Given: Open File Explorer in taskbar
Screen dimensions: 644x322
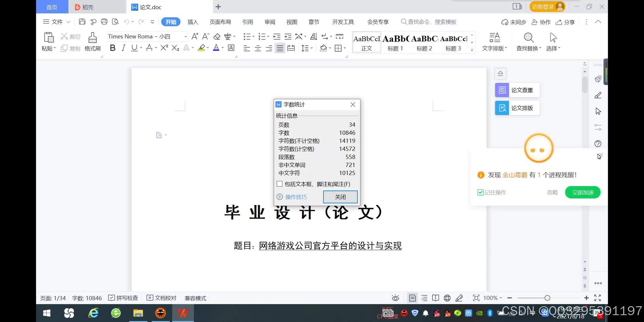Looking at the screenshot, I should pos(138,313).
